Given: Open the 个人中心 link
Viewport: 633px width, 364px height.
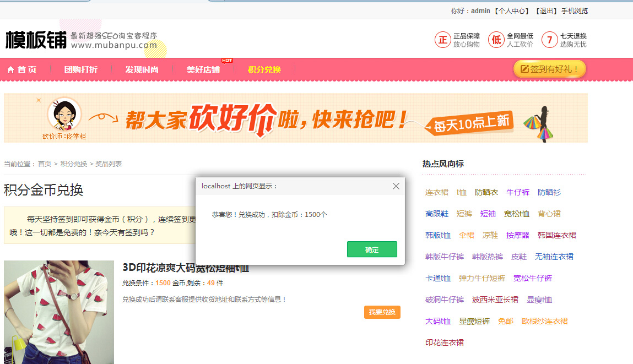Looking at the screenshot, I should (x=512, y=11).
